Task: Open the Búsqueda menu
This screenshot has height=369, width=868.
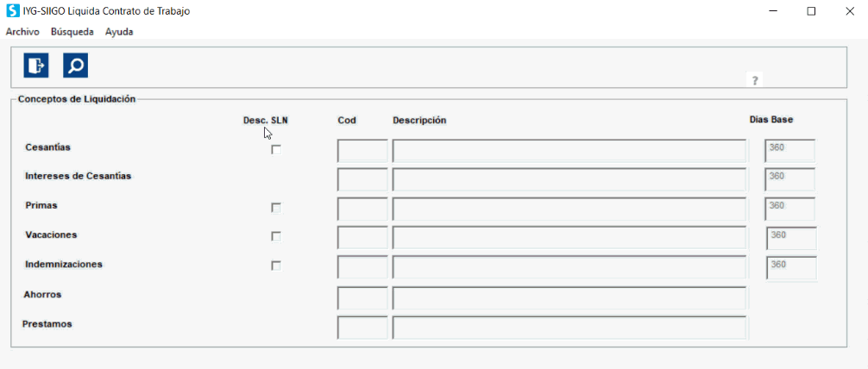Action: [x=72, y=32]
